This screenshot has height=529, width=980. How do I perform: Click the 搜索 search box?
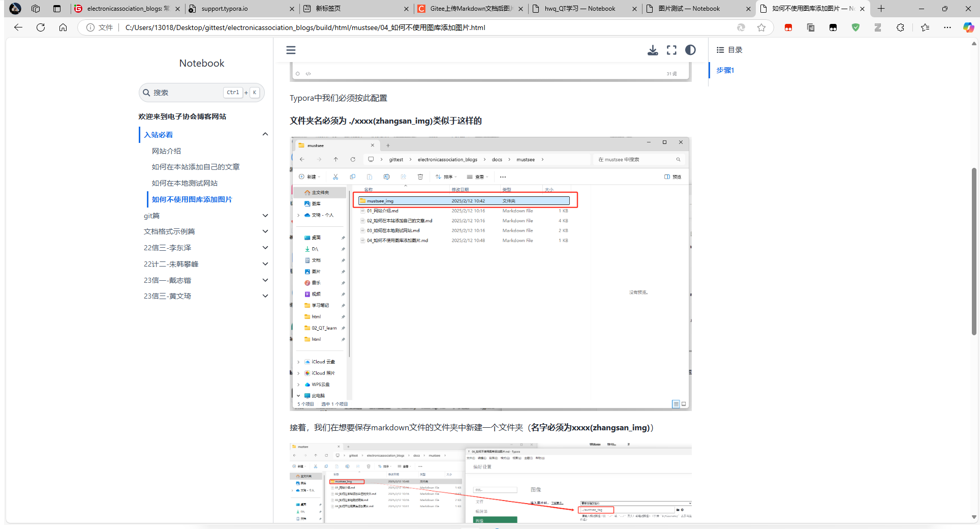201,93
